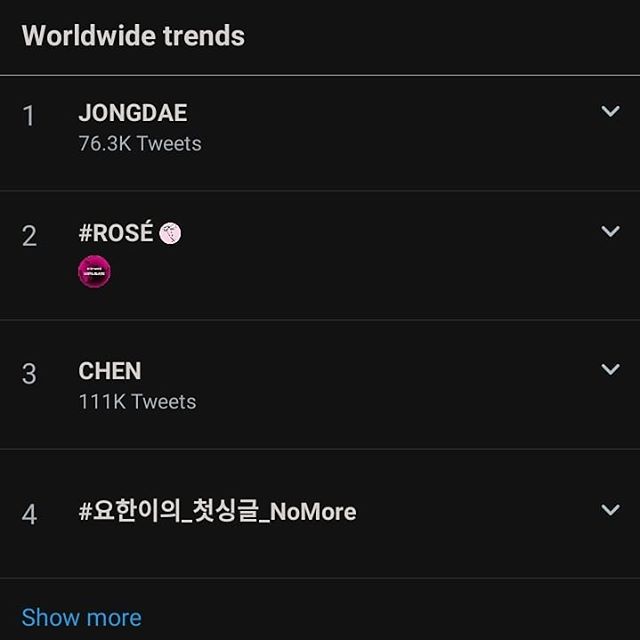The image size is (640, 640).
Task: Click the 111K Tweets count
Action: [x=137, y=402]
